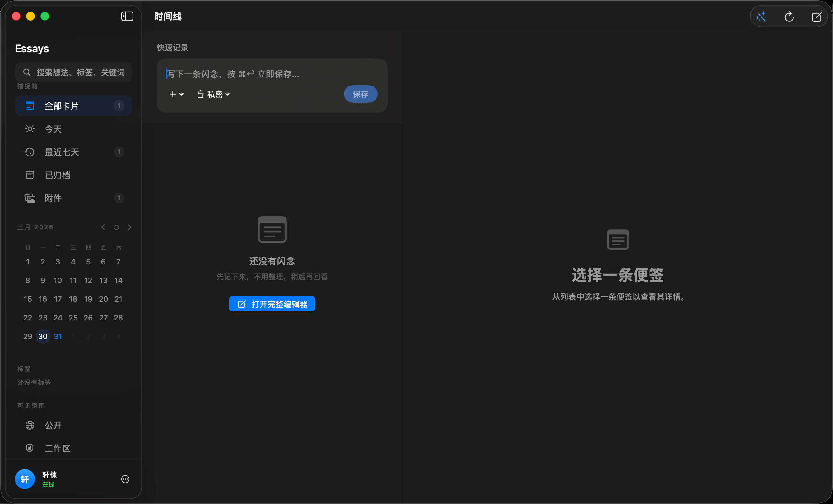Screen dimensions: 833x504
Task: Click the search ideas input field
Action: click(73, 72)
